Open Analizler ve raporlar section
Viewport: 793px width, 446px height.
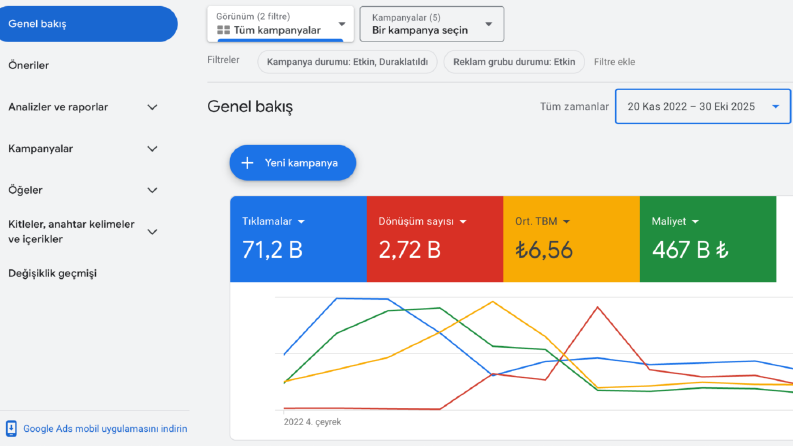tap(58, 107)
